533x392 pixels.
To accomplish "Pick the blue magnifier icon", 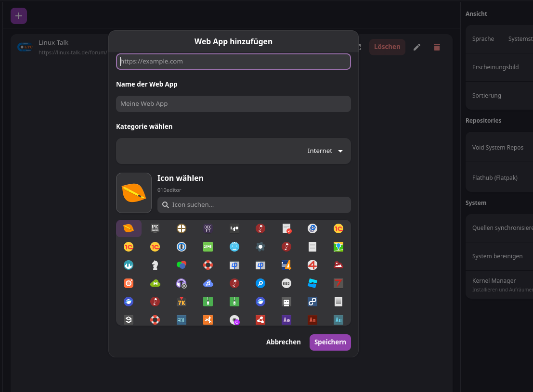I will [260, 283].
